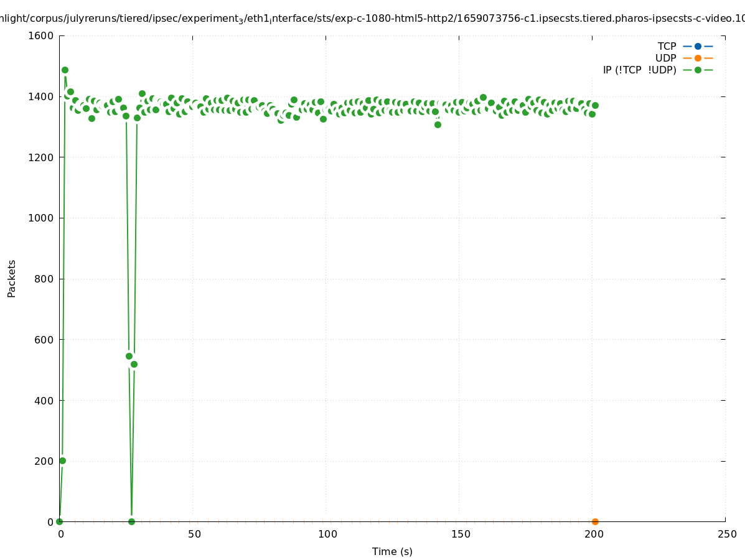This screenshot has height=560, width=745.
Task: Click the last green data point of the series
Action: (x=595, y=105)
